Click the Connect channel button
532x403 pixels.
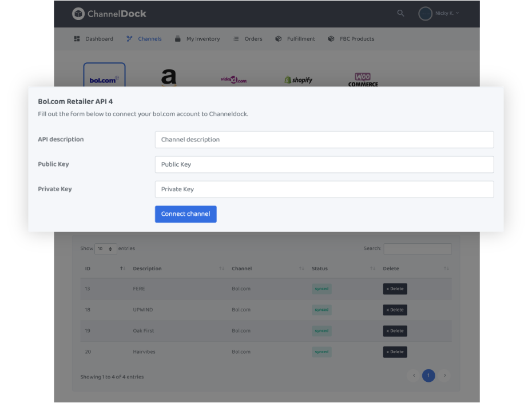185,214
